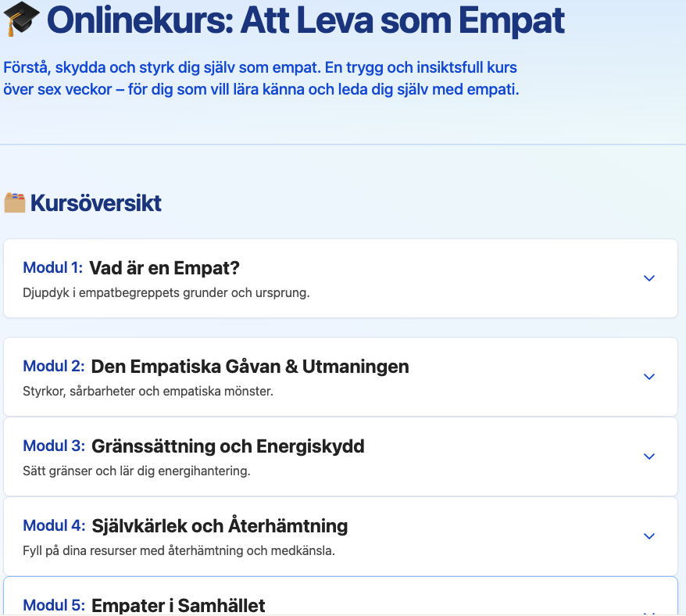Open 'Självkärlek och Återhämtning'
Screen dimensions: 686x616
[219, 525]
